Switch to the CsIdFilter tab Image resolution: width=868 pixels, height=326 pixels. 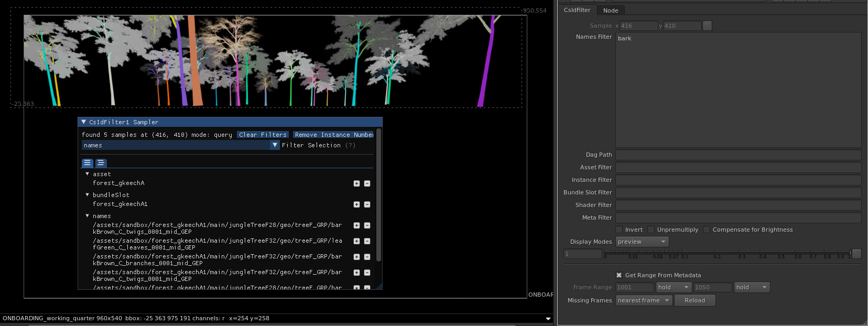click(577, 10)
